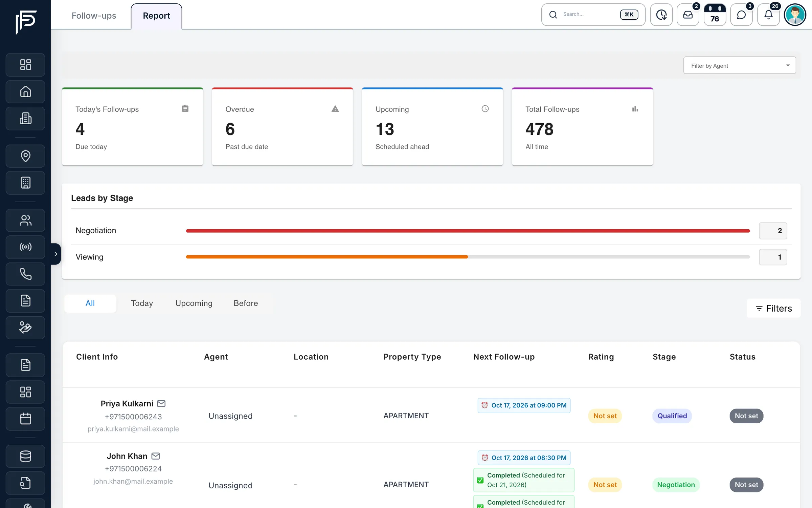Screen dimensions: 812x508
Task: Open the location pin sidebar icon
Action: (25, 156)
